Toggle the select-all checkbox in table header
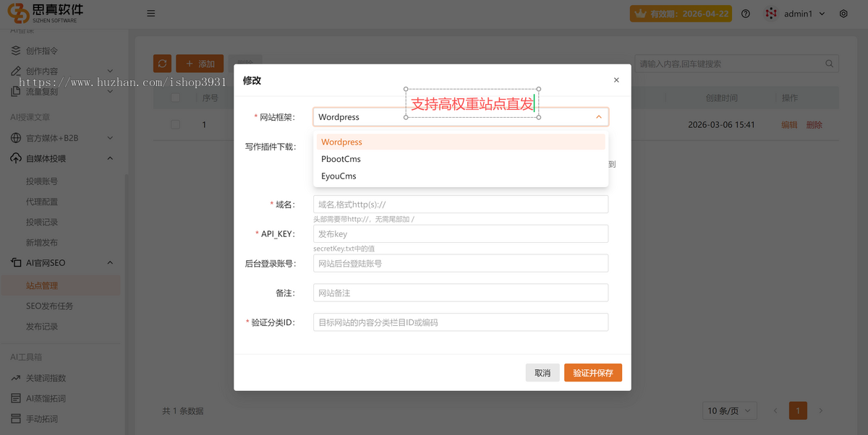 pyautogui.click(x=176, y=98)
